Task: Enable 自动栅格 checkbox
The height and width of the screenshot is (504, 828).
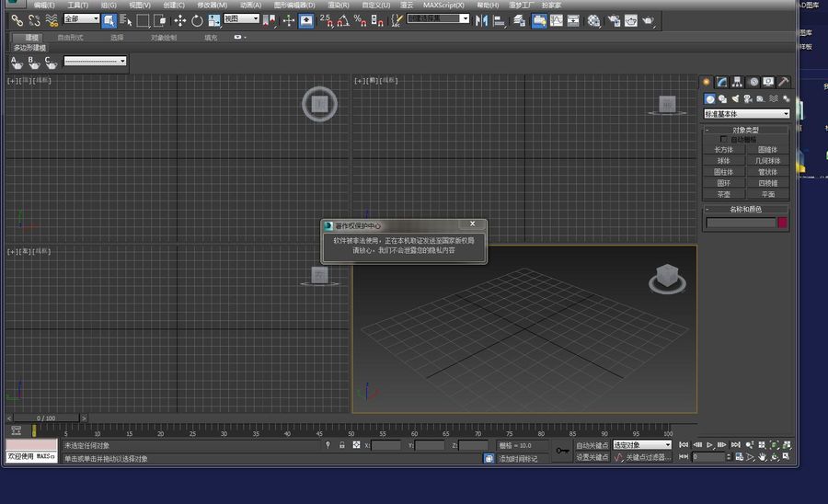Action: coord(723,139)
